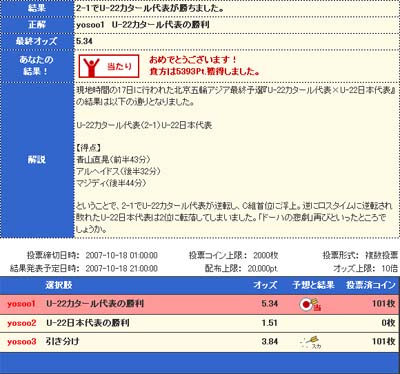Click the odds value 1.51 in yosoo2 row
400x374 pixels.
(x=270, y=323)
